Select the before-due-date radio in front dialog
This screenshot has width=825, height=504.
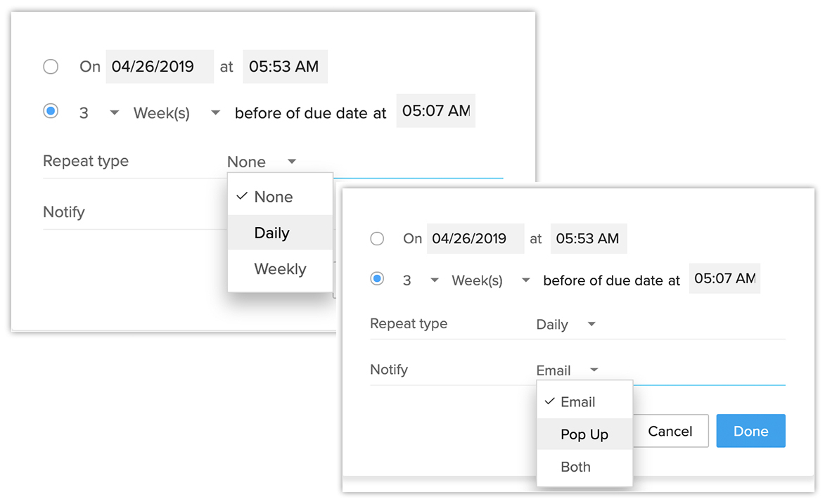378,280
